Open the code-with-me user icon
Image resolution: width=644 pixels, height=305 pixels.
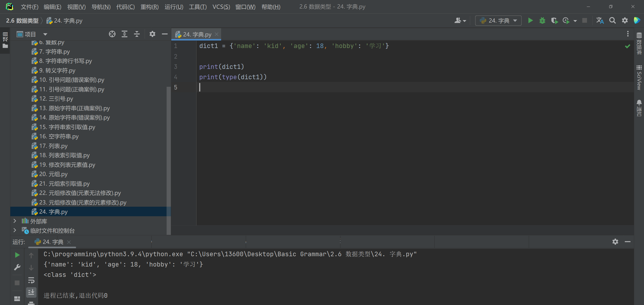pos(458,21)
